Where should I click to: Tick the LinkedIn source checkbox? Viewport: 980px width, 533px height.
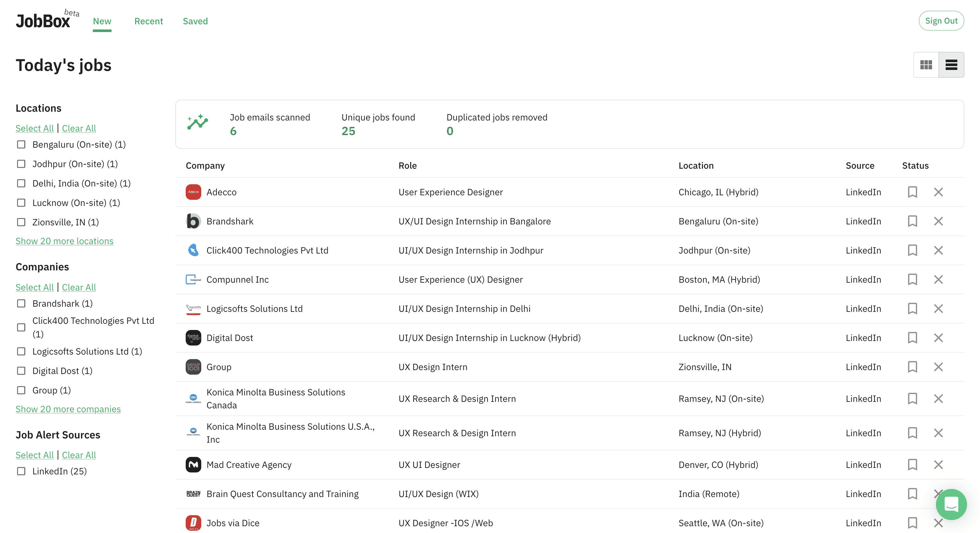[x=21, y=471]
